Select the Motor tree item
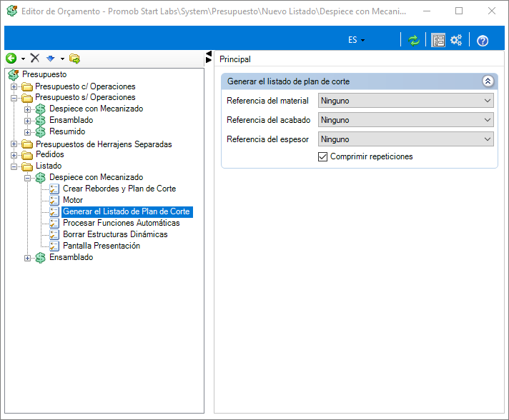Screen dimensions: 509x420 point(73,200)
